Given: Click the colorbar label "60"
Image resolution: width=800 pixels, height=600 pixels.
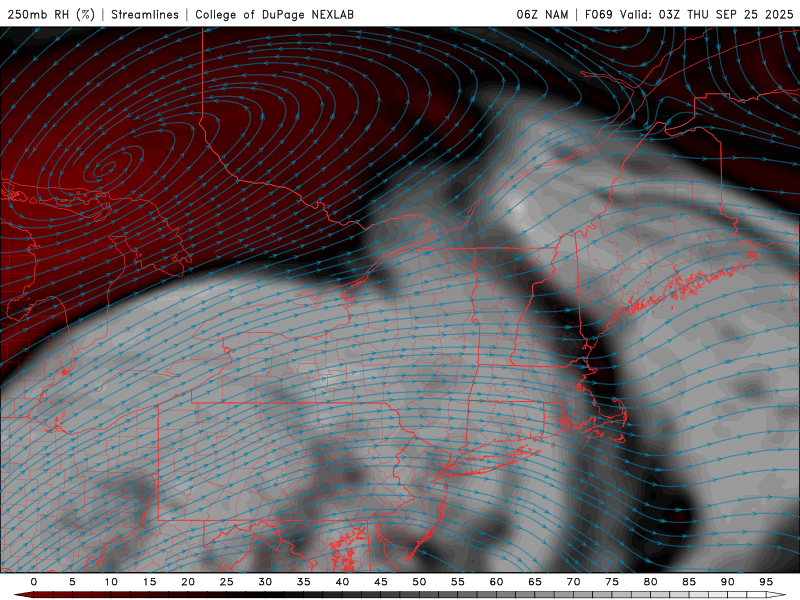Looking at the screenshot, I should pyautogui.click(x=496, y=582).
